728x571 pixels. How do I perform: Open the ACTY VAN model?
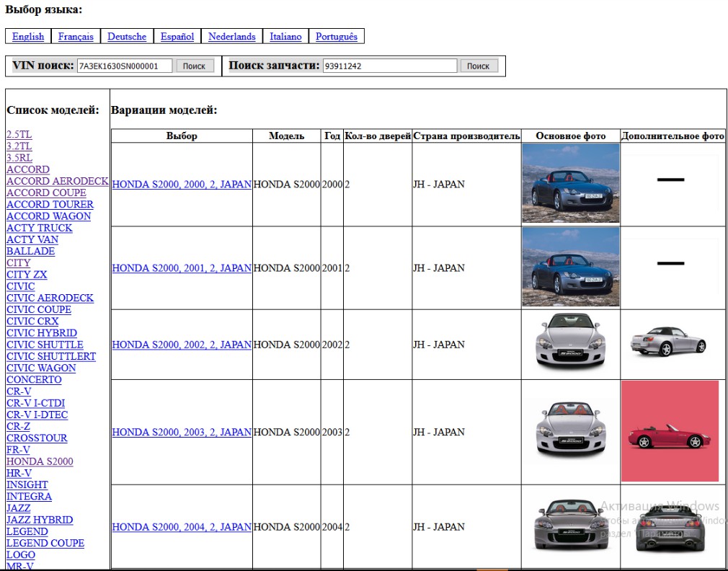pos(32,239)
